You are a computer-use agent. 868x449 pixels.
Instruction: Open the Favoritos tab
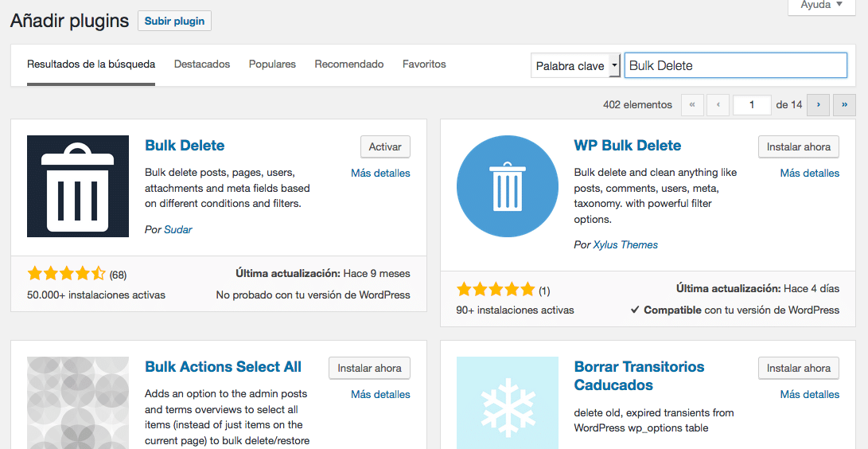point(424,64)
